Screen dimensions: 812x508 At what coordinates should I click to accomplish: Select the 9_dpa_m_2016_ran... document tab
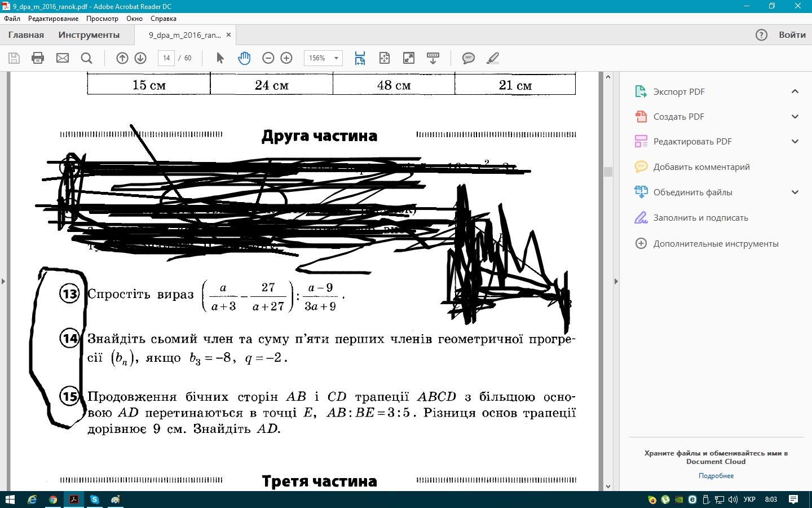click(185, 35)
